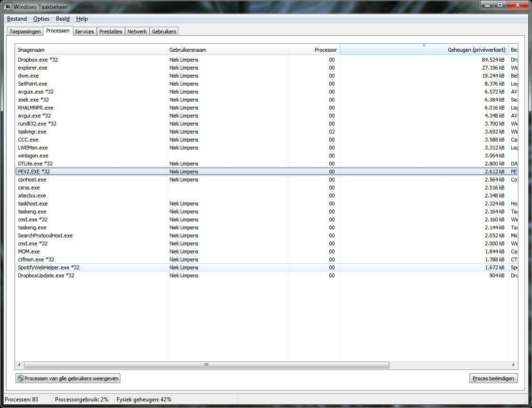Screen dimensions: 532x408
Task: Select SpotifyWebHelper.exe *32 process
Action: click(267, 267)
